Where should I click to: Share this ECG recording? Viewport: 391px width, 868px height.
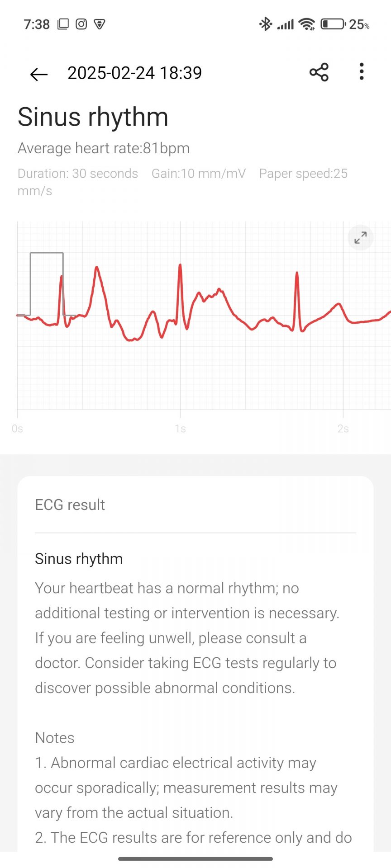pos(319,72)
